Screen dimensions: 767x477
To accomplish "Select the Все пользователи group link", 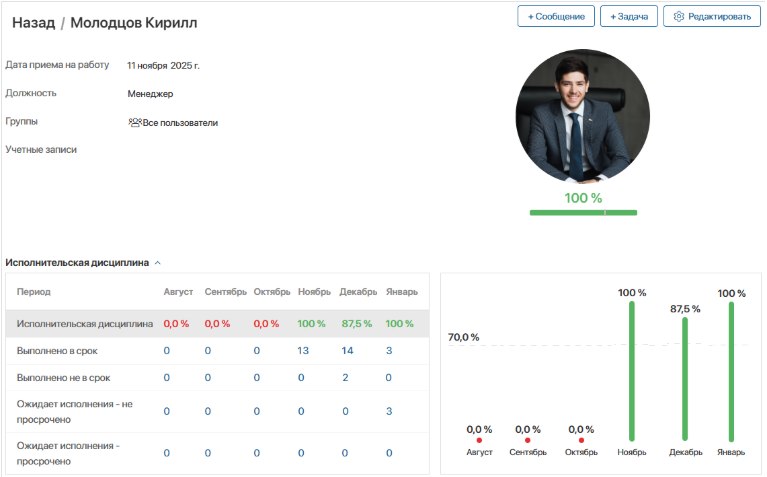I will (180, 123).
